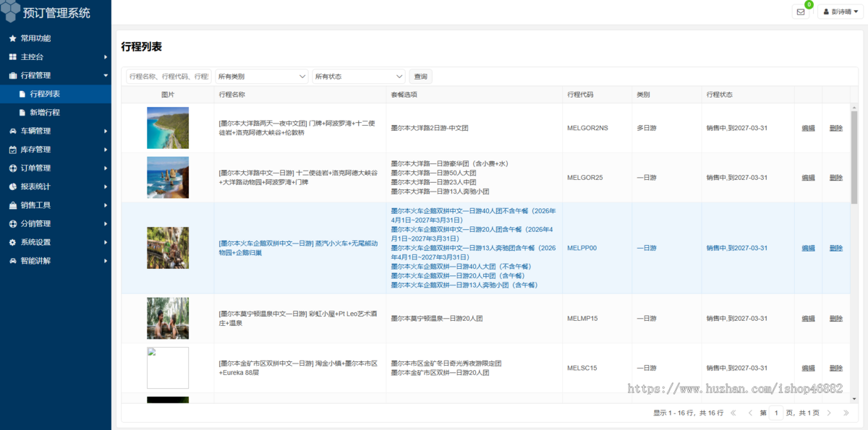The width and height of the screenshot is (868, 430).
Task: Open user menu 彭诗晴
Action: click(x=841, y=12)
